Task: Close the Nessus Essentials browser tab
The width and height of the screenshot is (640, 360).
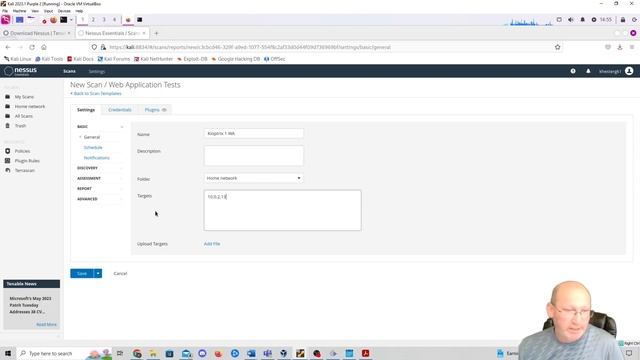Action: tap(144, 33)
